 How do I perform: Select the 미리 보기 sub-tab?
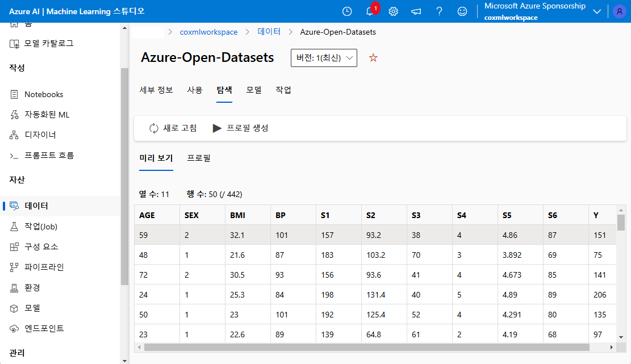point(156,158)
